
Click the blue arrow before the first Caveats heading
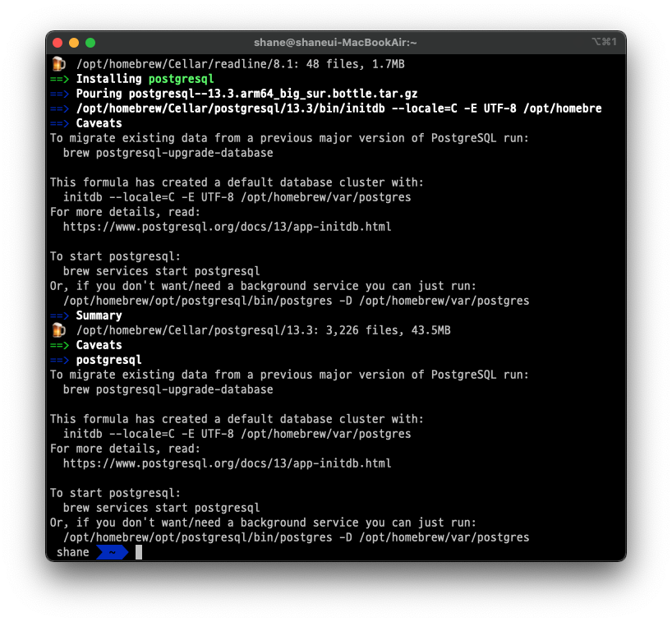(59, 123)
